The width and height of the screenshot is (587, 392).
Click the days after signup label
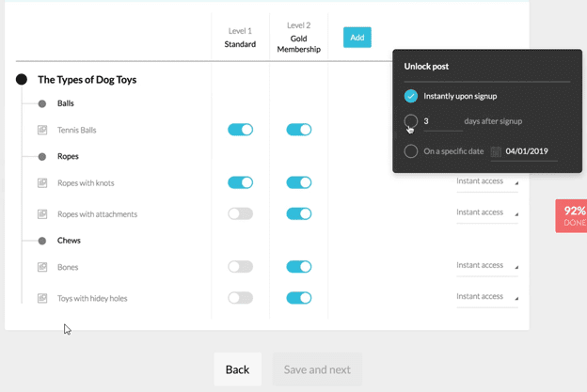pyautogui.click(x=493, y=121)
